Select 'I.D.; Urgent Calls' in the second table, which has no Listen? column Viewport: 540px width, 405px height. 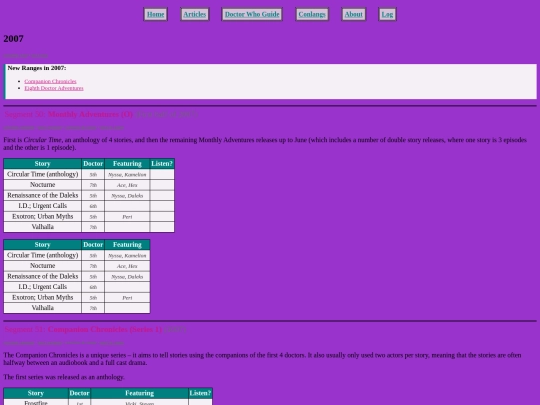(43, 287)
